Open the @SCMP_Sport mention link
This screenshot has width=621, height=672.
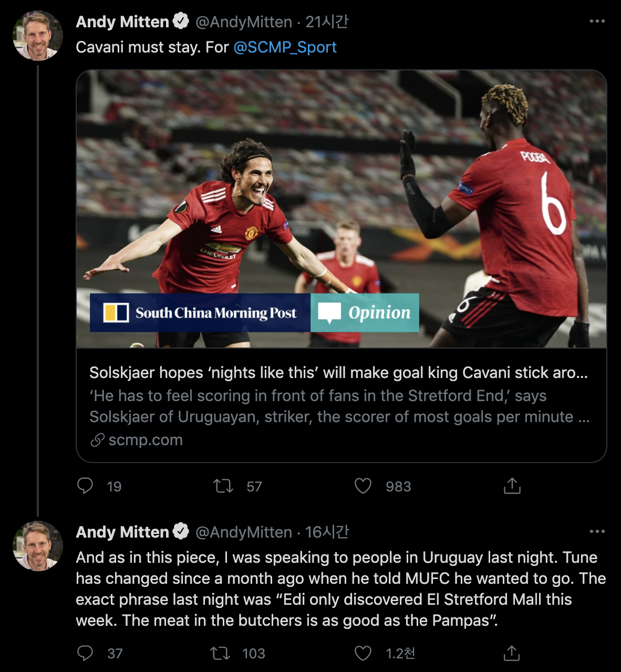(x=285, y=47)
